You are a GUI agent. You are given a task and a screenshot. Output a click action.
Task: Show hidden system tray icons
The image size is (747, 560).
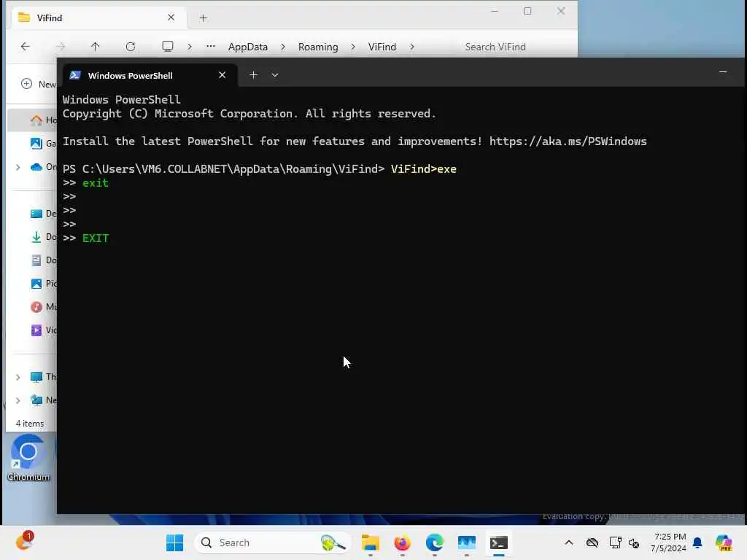pos(569,542)
